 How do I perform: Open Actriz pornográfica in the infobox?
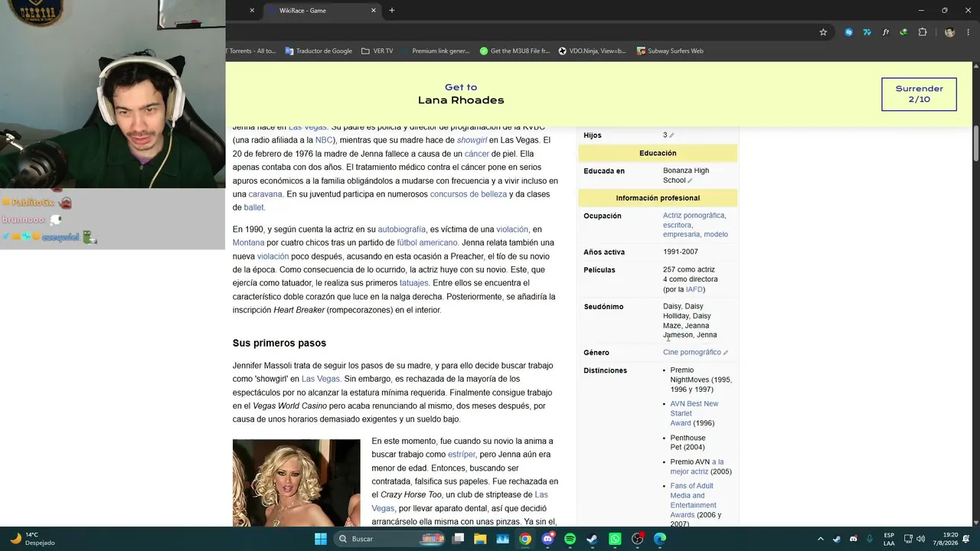point(694,216)
